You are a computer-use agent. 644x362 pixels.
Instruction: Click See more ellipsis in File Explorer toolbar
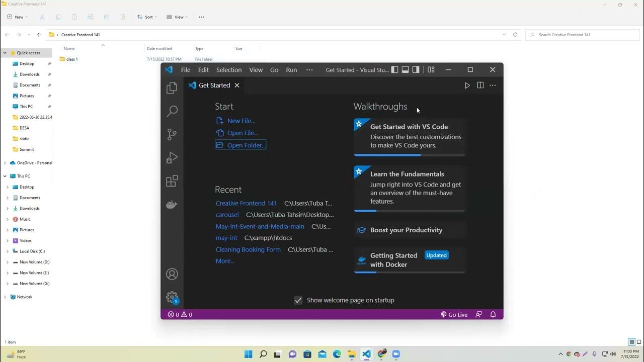pyautogui.click(x=202, y=17)
